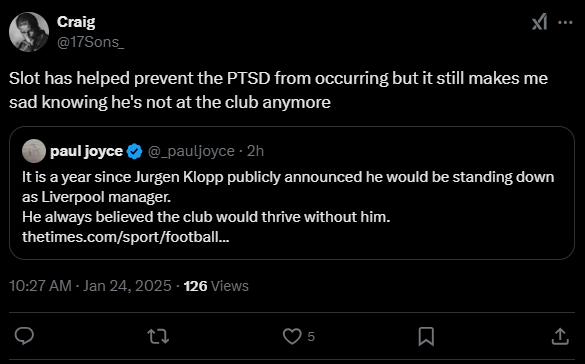
Task: View the 126 Views count
Action: pyautogui.click(x=216, y=286)
